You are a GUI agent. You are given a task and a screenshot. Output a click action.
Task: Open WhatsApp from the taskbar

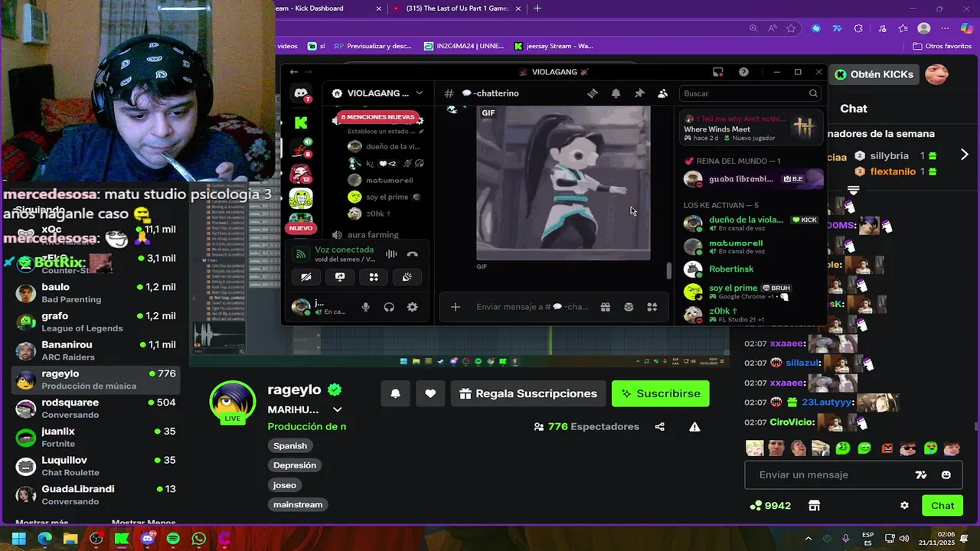coord(199,539)
